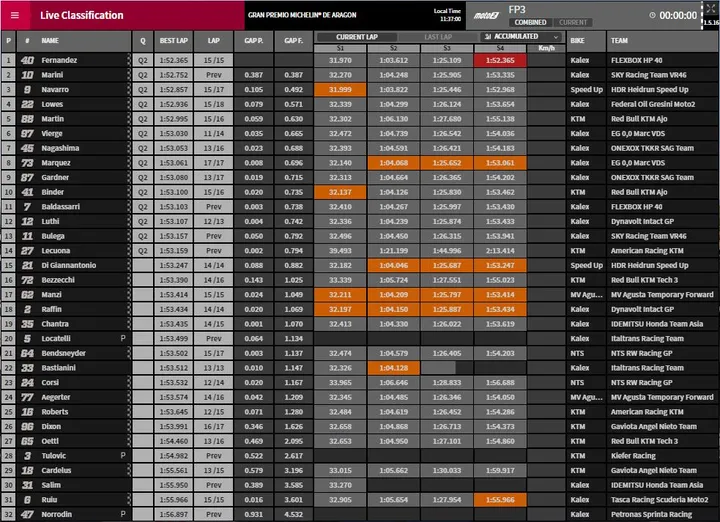Screen dimensions: 720x522
Task: Click team name Kiefer Racing
Action: (633, 455)
